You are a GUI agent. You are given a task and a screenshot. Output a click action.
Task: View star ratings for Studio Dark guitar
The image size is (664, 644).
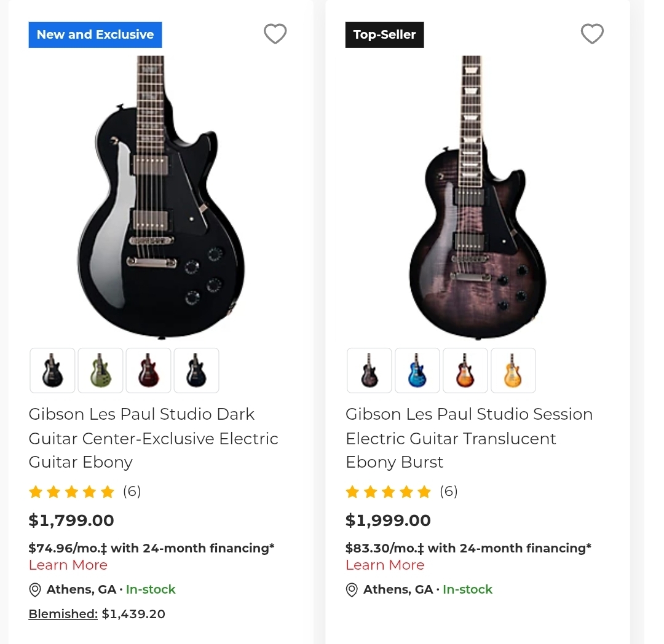72,492
